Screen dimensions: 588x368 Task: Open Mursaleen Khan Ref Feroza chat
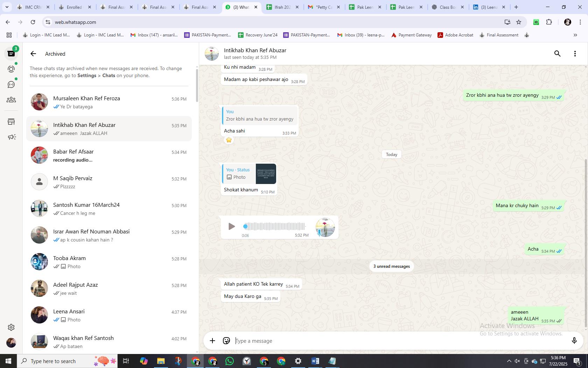coord(109,102)
